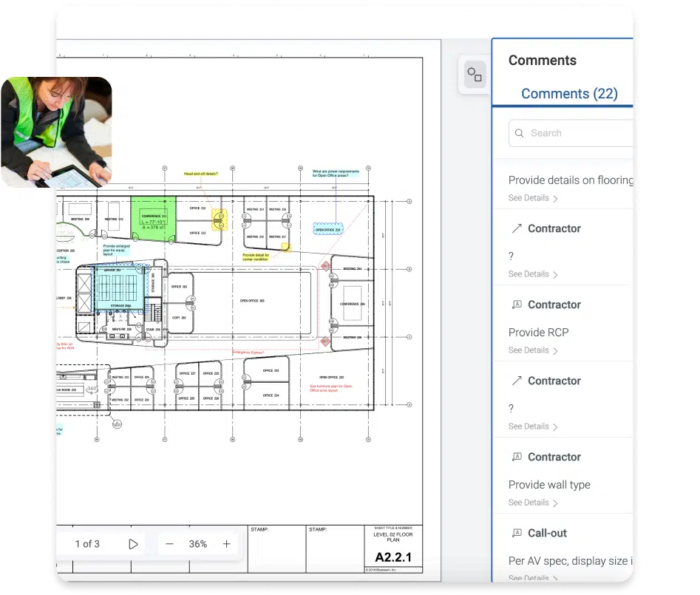Click text box icon above Provide wall type
This screenshot has height=595, width=700.
517,458
